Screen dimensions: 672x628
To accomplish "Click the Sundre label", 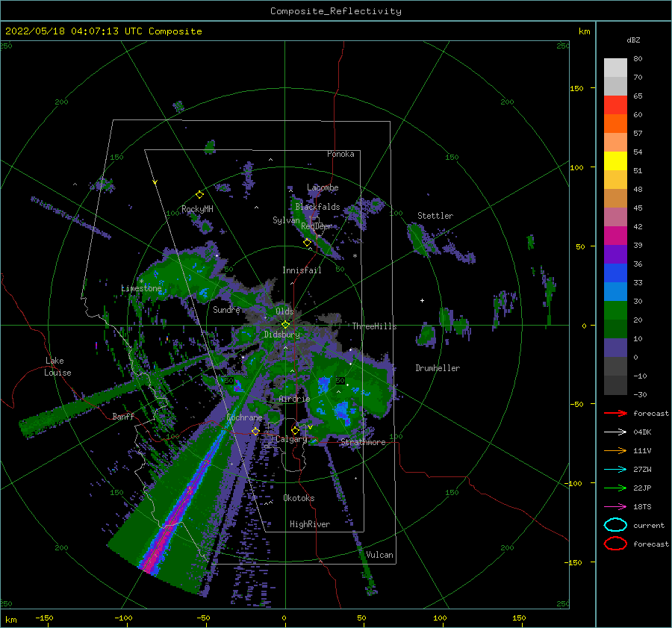I will (x=226, y=309).
